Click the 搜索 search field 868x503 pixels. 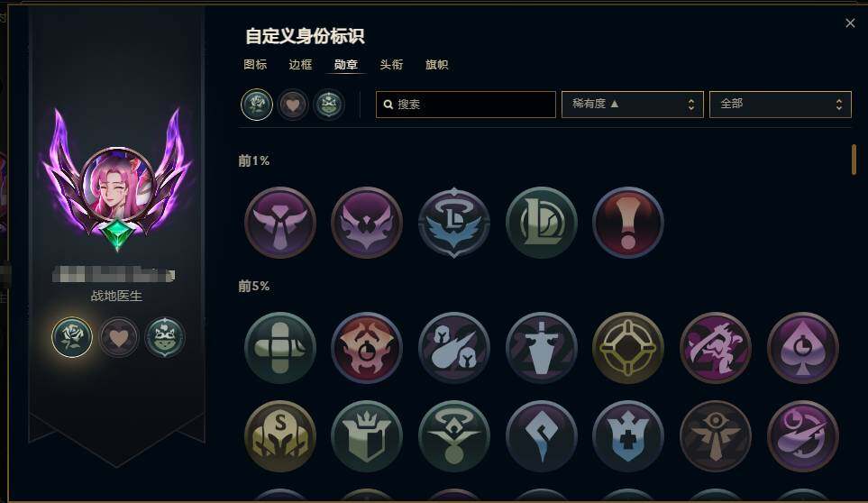[466, 104]
